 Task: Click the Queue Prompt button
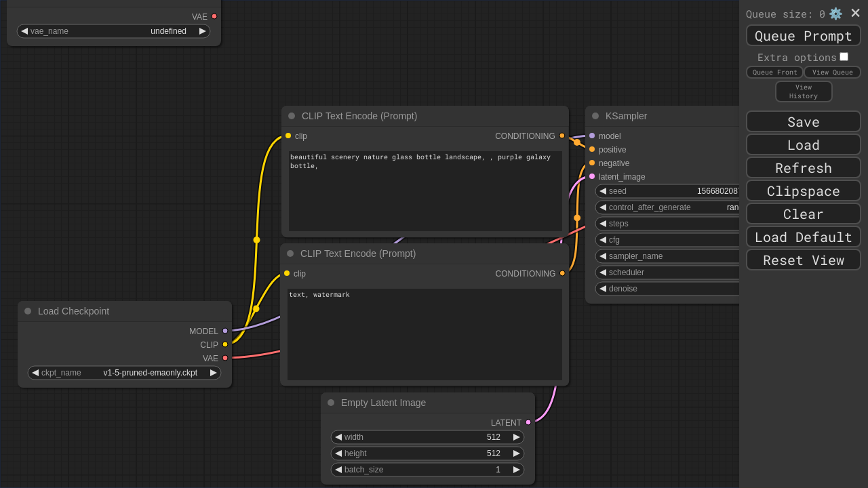[x=803, y=36]
